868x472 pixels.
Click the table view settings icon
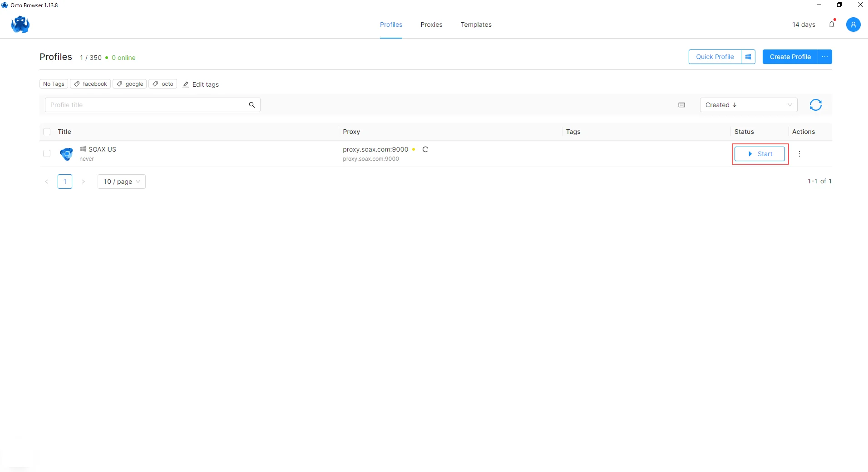pos(681,105)
